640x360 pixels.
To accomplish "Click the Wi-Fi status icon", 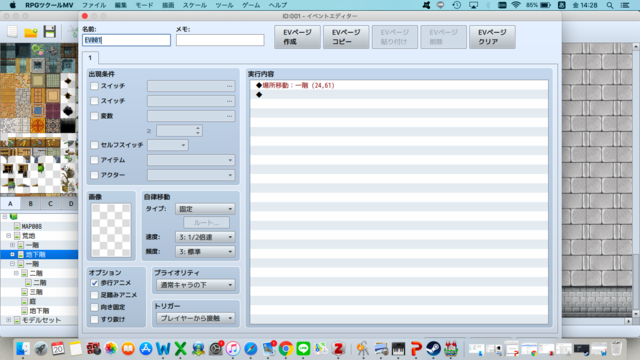I will (516, 5).
